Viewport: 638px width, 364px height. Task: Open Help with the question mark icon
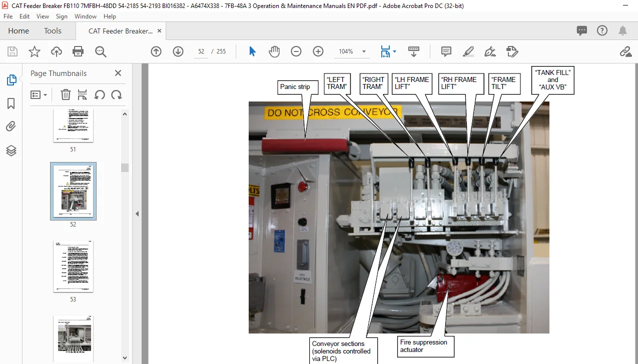click(602, 30)
